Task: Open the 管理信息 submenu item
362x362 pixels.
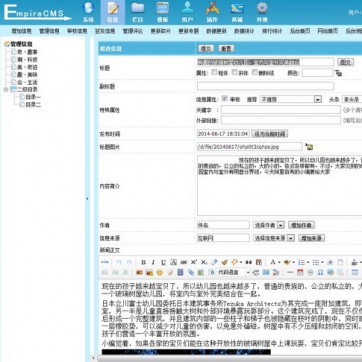Action: (x=49, y=31)
